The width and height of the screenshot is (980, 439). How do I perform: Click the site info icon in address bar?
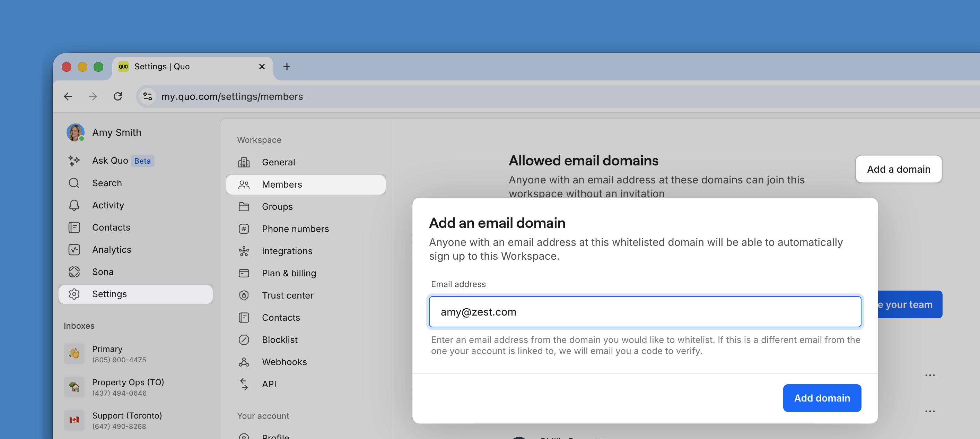[x=147, y=96]
